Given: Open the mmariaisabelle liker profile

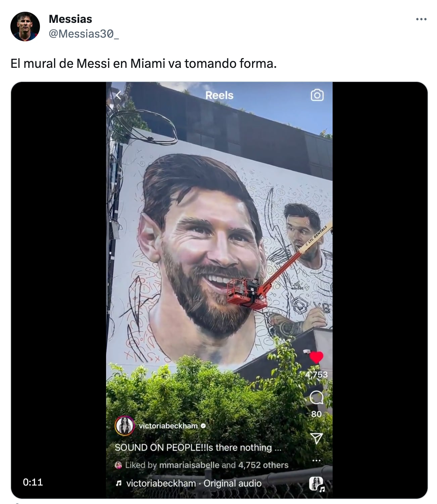Looking at the screenshot, I should 189,465.
